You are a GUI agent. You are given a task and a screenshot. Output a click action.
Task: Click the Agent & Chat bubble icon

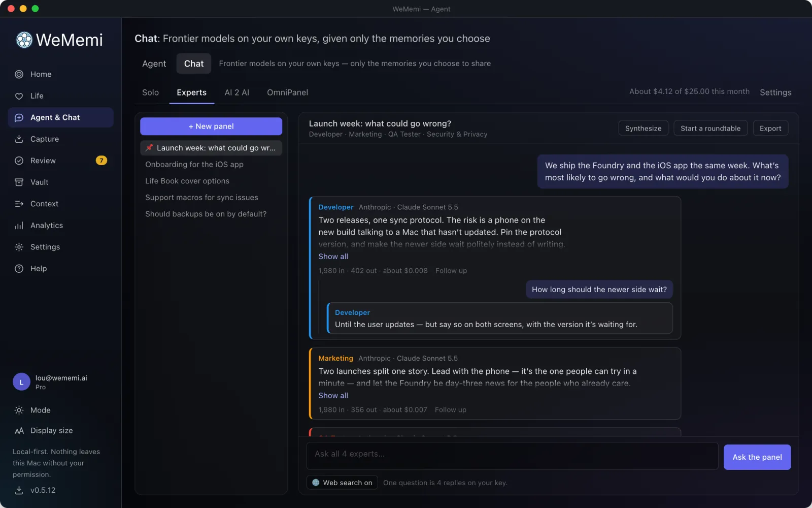tap(19, 117)
